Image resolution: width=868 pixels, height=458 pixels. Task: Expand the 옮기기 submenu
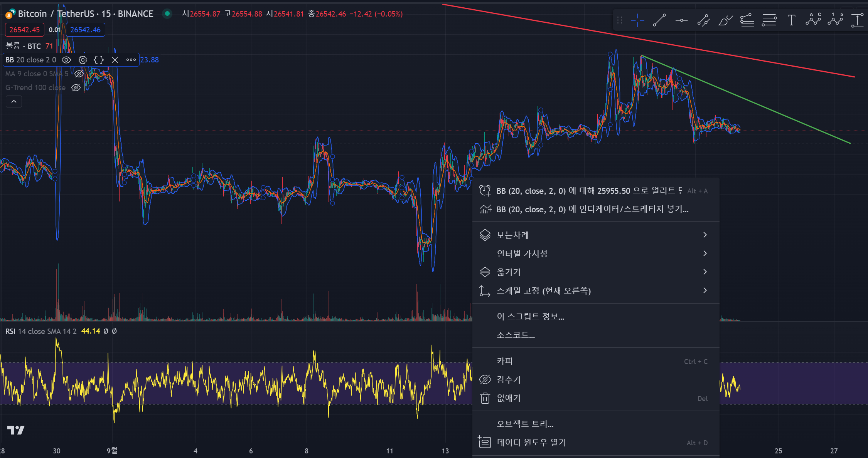[x=705, y=272]
